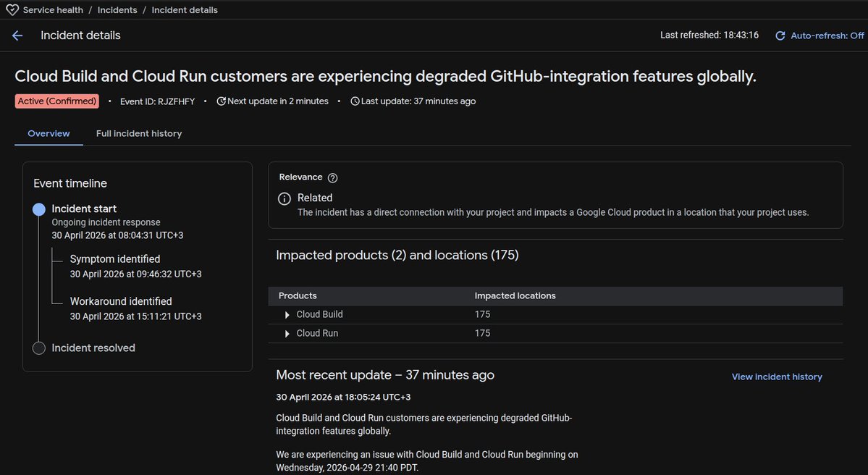Click the Products column header
The height and width of the screenshot is (475, 868).
298,295
